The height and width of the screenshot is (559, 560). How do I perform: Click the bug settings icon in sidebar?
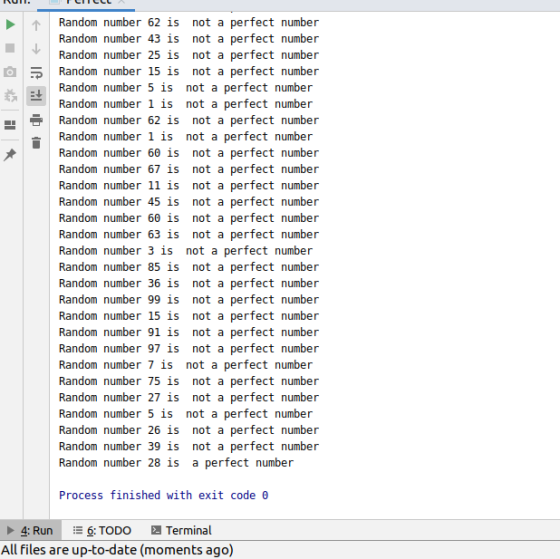coord(10,95)
